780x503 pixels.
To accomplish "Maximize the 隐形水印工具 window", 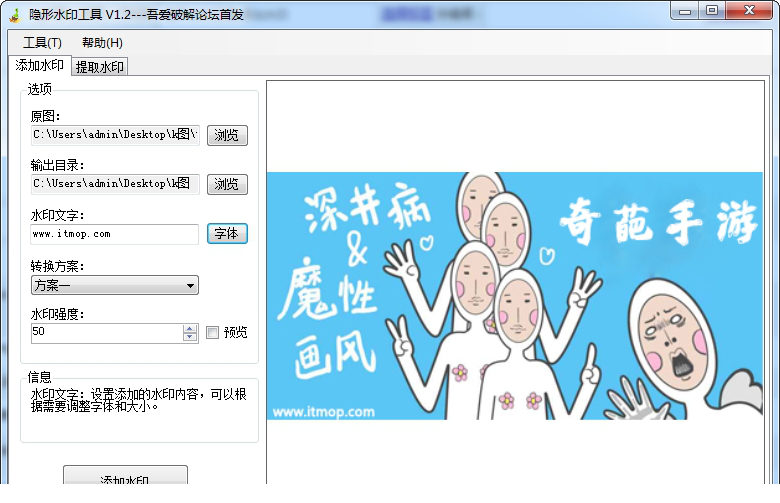I will 712,10.
